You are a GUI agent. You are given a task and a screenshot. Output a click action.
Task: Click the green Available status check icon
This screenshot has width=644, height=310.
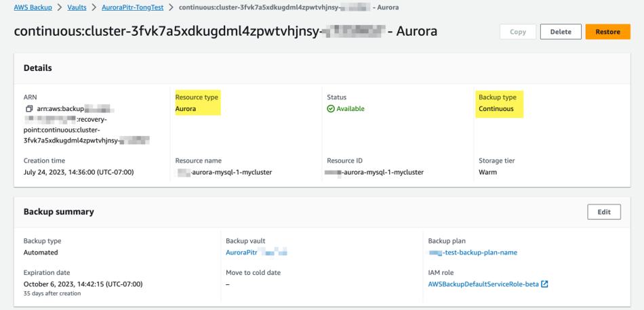click(331, 109)
